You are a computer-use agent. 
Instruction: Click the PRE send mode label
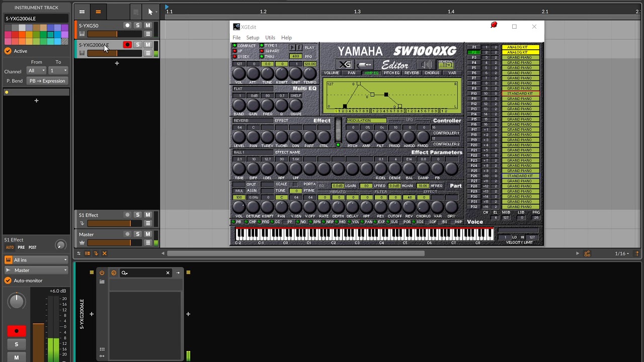(21, 247)
